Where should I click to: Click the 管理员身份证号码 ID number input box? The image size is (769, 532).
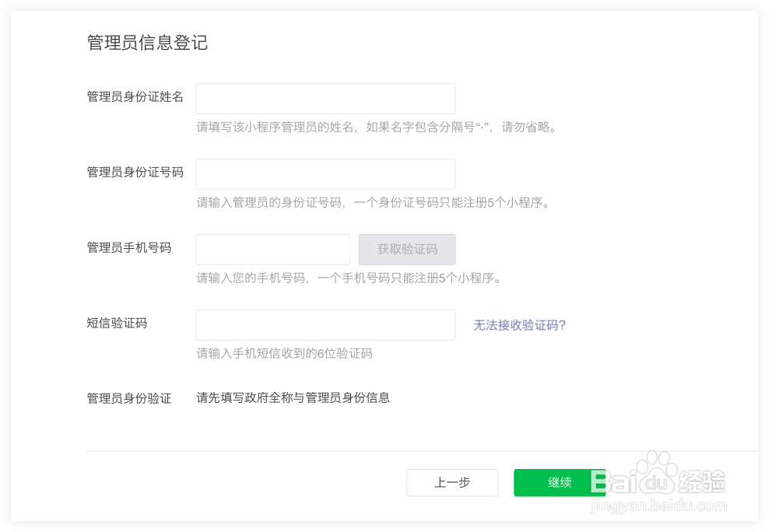(x=325, y=173)
